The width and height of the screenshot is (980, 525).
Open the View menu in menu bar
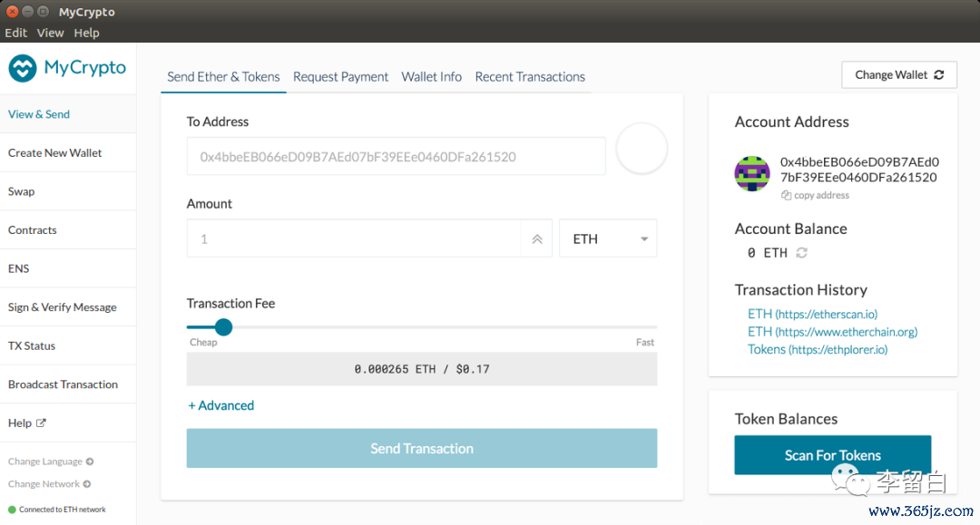pyautogui.click(x=50, y=33)
